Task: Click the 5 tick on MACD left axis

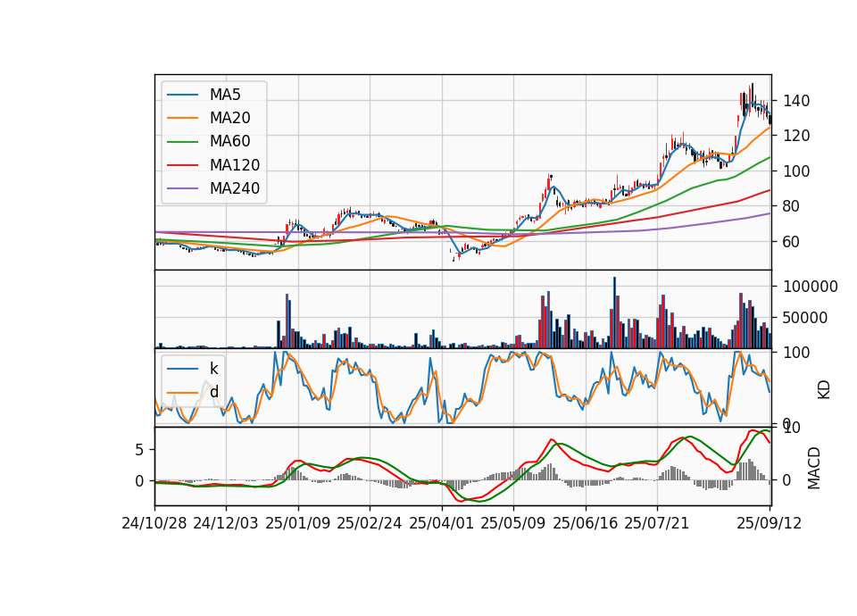Action: [x=139, y=450]
